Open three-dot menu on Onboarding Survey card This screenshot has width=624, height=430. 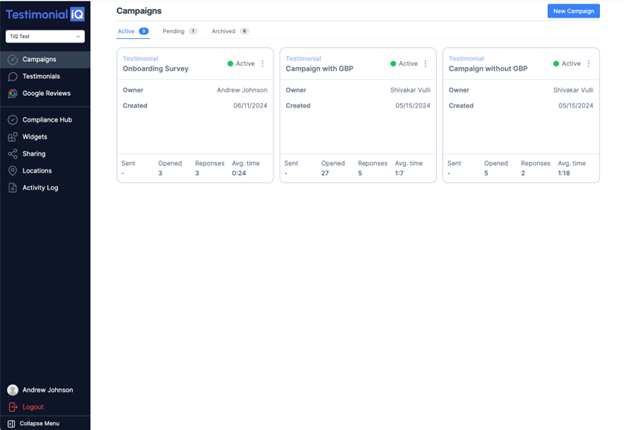click(263, 64)
